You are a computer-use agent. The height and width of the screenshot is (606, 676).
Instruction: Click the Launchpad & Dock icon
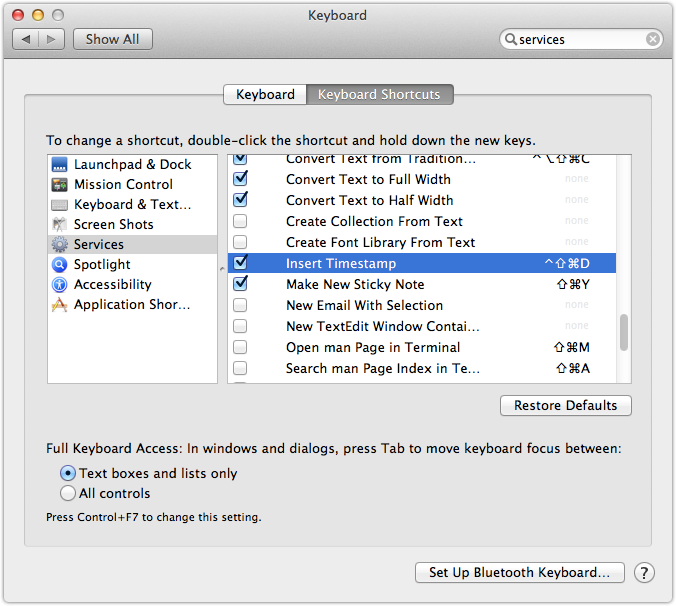(59, 165)
